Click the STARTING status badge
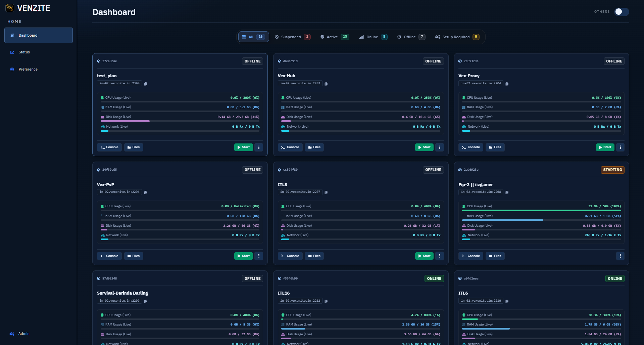Image resolution: width=644 pixels, height=345 pixels. pyautogui.click(x=612, y=170)
